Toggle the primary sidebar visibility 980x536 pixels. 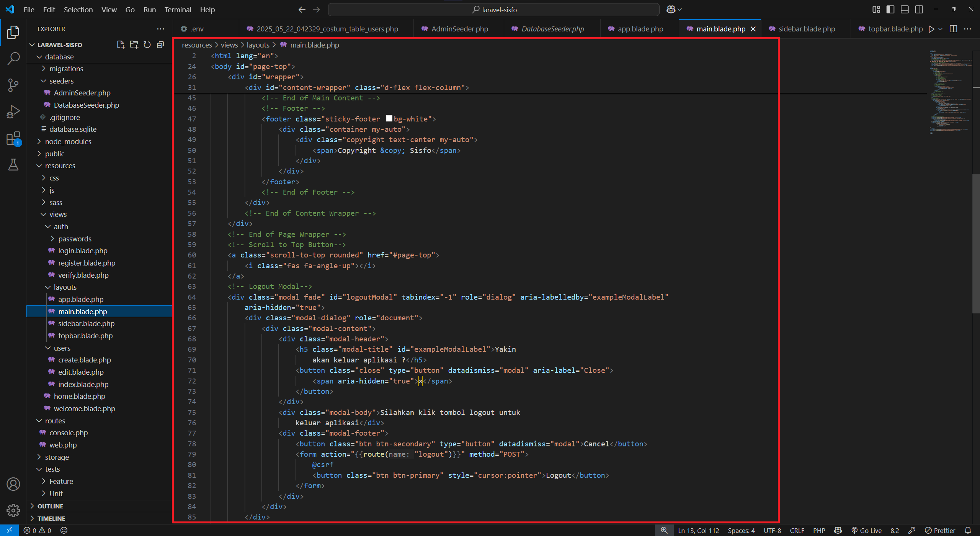pos(890,9)
